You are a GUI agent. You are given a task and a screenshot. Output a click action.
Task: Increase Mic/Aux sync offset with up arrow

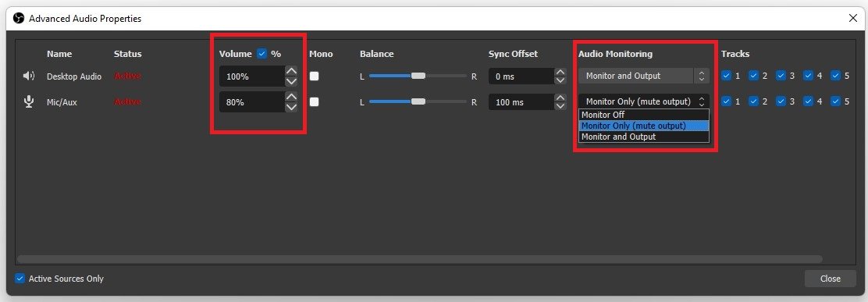560,98
